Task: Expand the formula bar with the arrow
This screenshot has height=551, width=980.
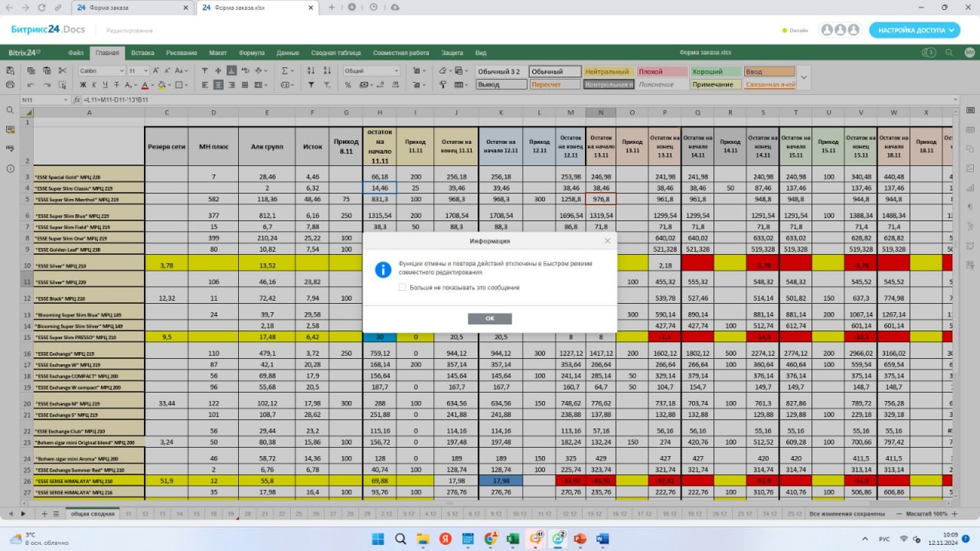Action: (x=956, y=100)
